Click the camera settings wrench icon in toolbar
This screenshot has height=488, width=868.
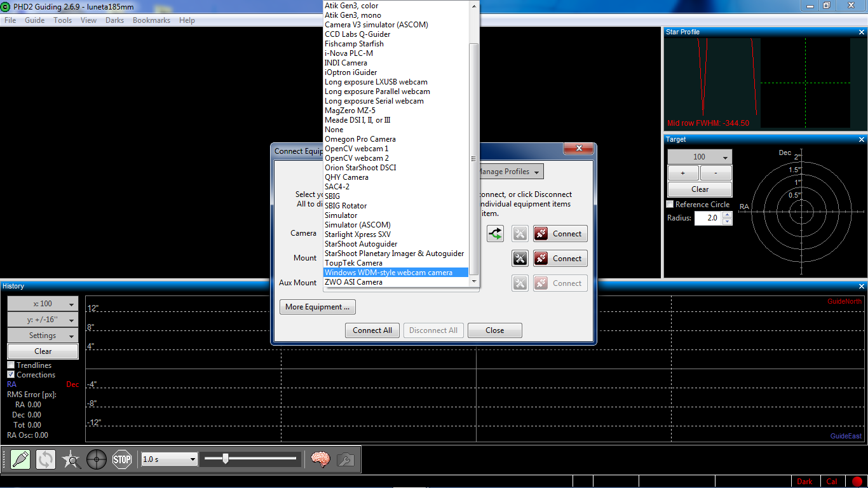(346, 459)
